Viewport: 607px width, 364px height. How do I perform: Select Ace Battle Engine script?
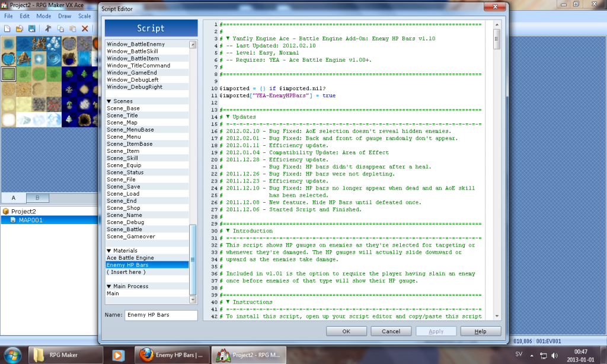pyautogui.click(x=147, y=257)
